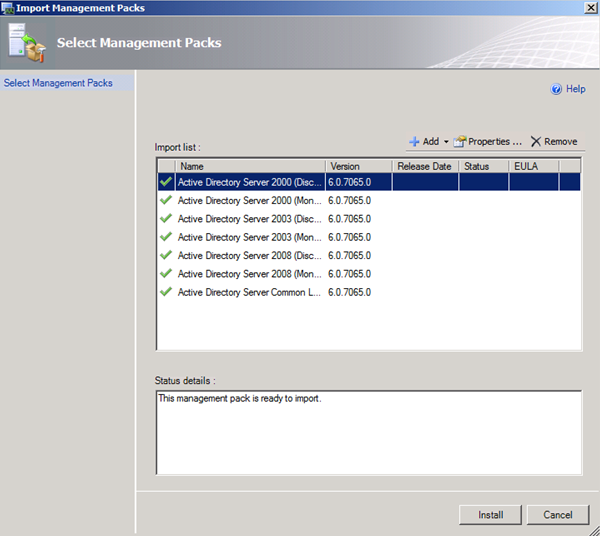The image size is (600, 536).
Task: Click the Cancel button
Action: point(558,515)
